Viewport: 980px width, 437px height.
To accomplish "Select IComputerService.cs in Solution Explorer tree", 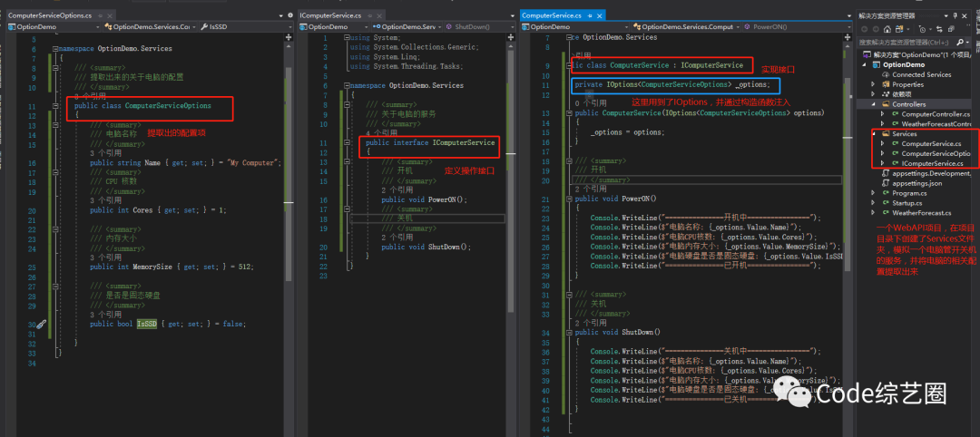I will 933,163.
